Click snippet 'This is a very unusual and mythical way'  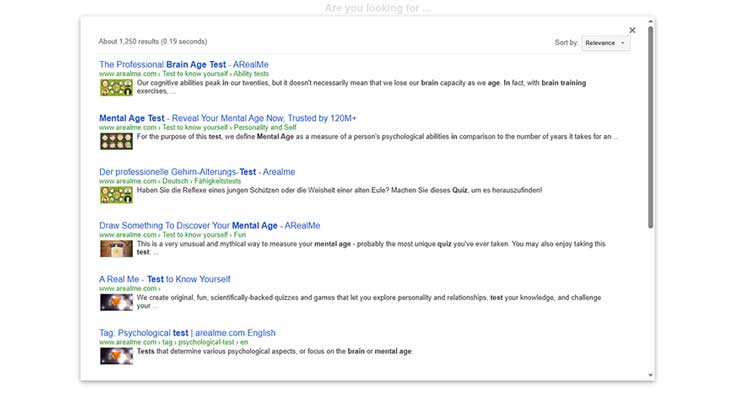(371, 248)
